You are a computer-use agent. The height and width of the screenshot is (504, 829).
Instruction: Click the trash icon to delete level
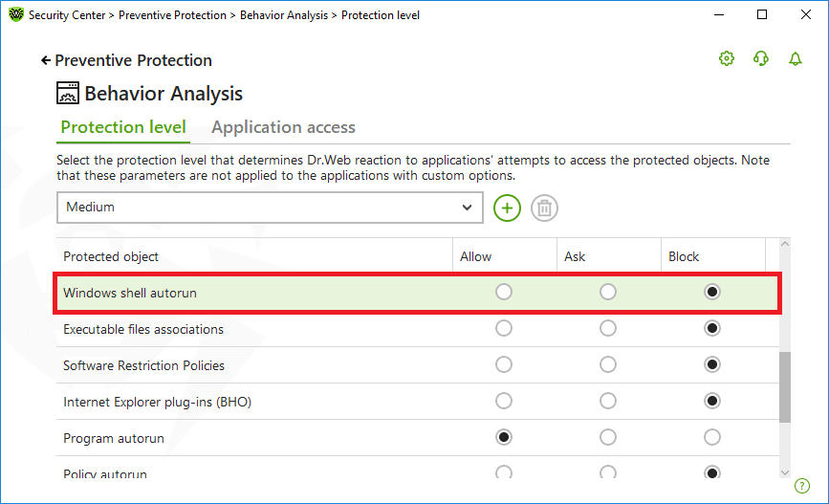click(544, 208)
